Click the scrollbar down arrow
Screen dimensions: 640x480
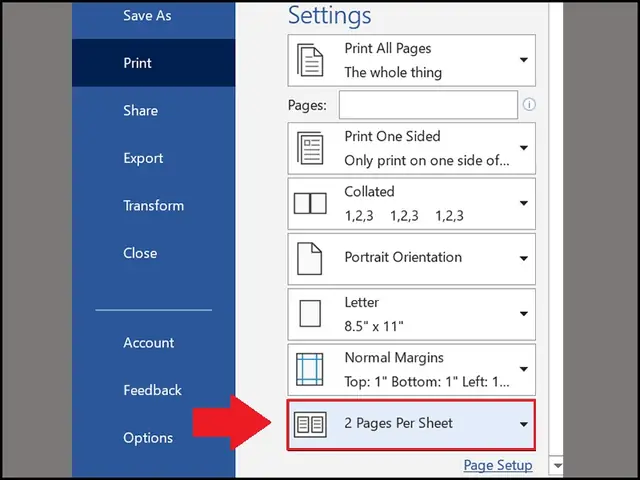557,465
